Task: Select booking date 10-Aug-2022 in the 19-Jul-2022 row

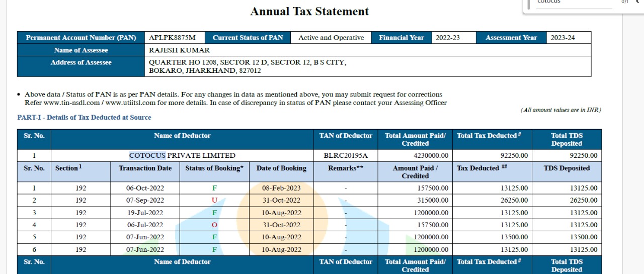Action: click(x=281, y=213)
